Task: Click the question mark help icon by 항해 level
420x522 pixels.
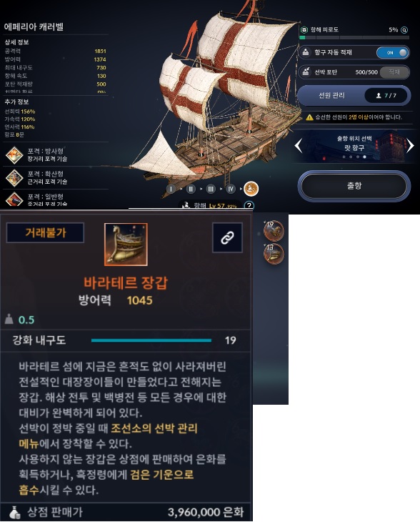Action: point(249,205)
